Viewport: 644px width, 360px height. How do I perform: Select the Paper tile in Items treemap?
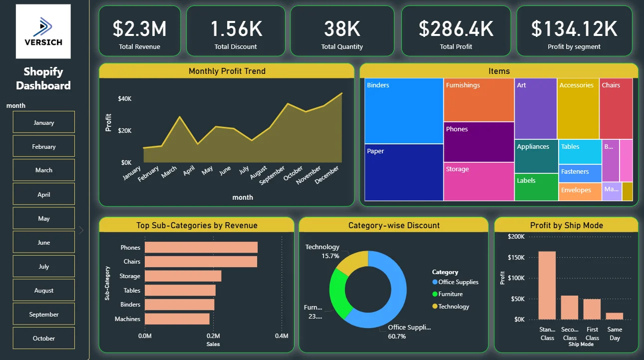pyautogui.click(x=404, y=172)
